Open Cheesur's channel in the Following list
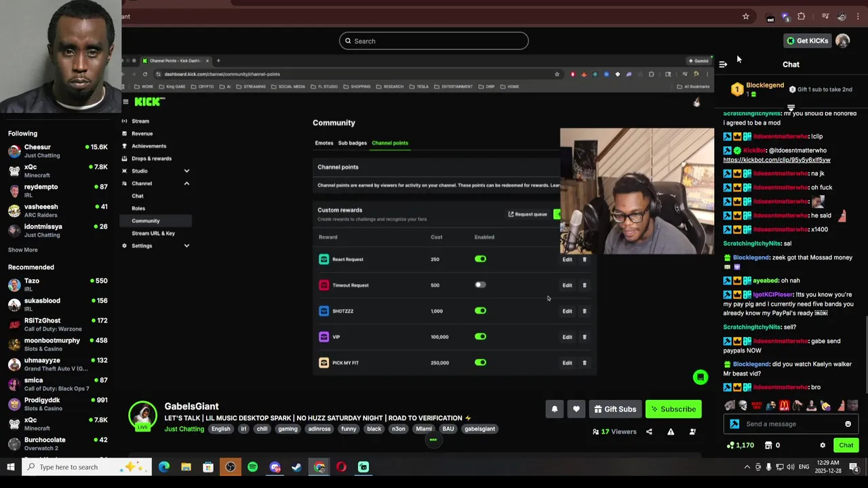The height and width of the screenshot is (488, 868). point(58,150)
